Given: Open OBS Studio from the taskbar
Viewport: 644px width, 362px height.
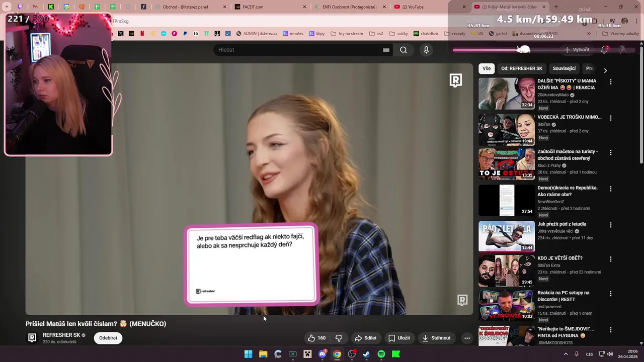Looking at the screenshot, I should (x=352, y=354).
